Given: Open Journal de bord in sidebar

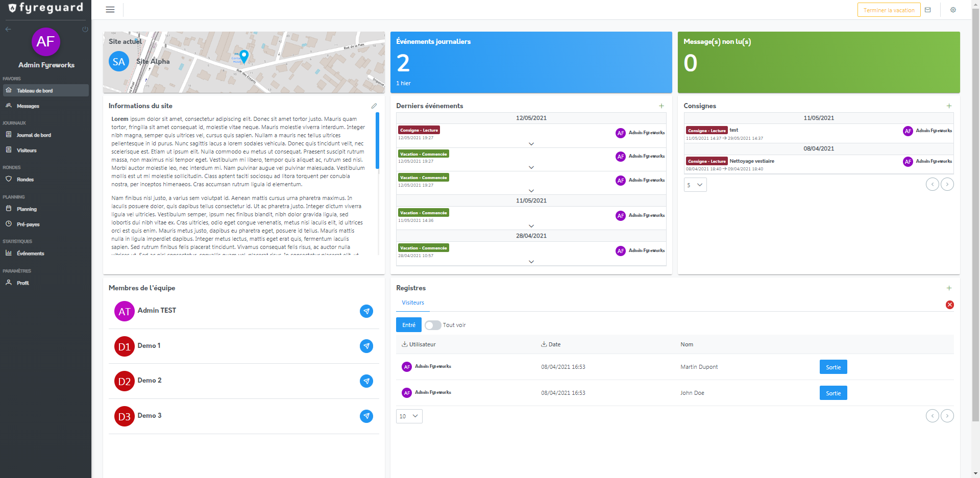Looking at the screenshot, I should coord(34,135).
